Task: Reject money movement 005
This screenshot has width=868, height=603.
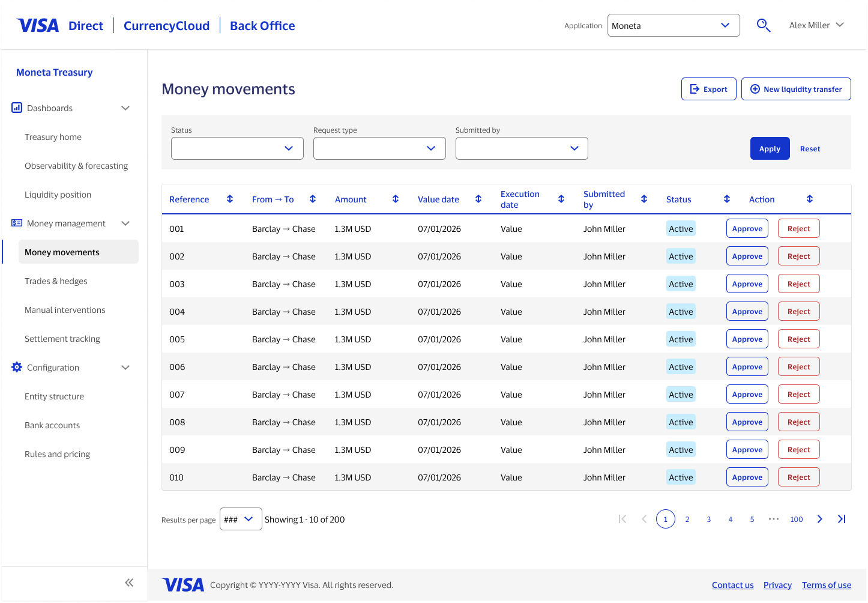Action: 799,339
